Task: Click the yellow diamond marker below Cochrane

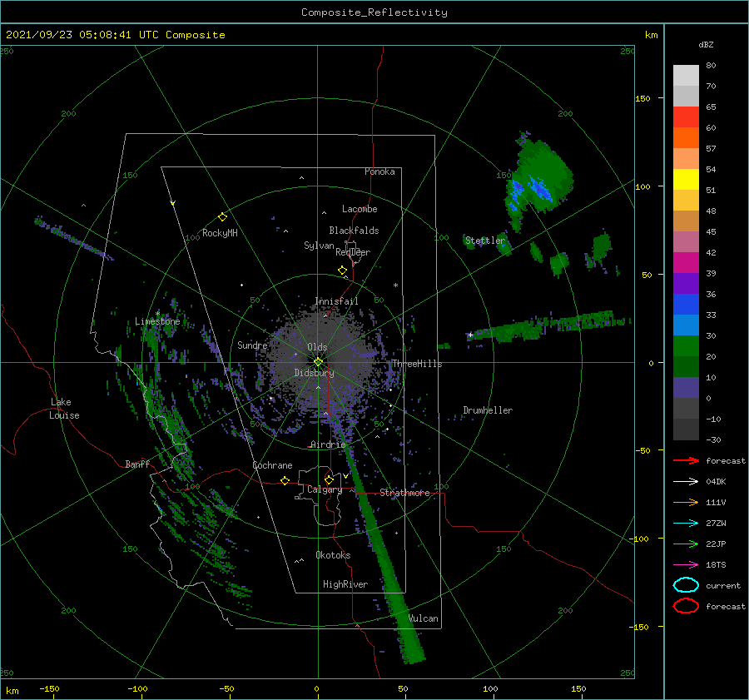Action: click(x=285, y=480)
